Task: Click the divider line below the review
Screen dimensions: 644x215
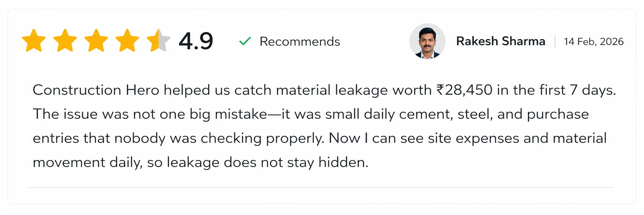Action: [x=321, y=188]
